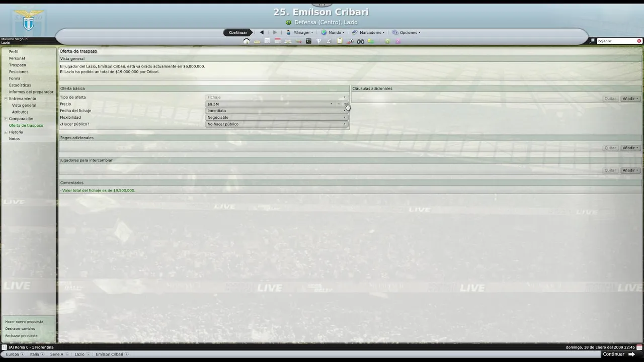Click the red-green transfer arrows icon
644x362 pixels.
point(298,42)
